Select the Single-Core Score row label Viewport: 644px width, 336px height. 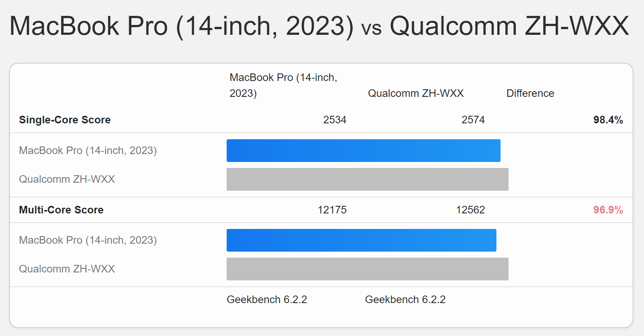(x=65, y=120)
